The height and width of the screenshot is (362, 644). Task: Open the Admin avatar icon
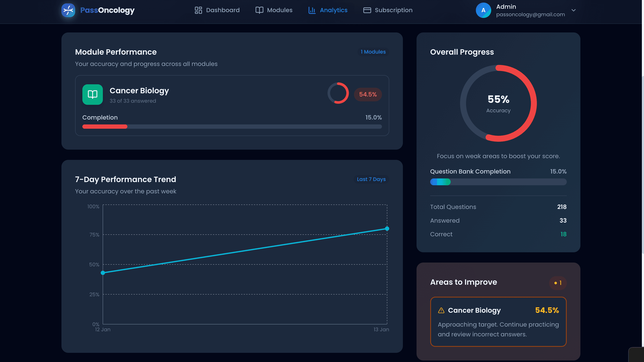pos(484,10)
